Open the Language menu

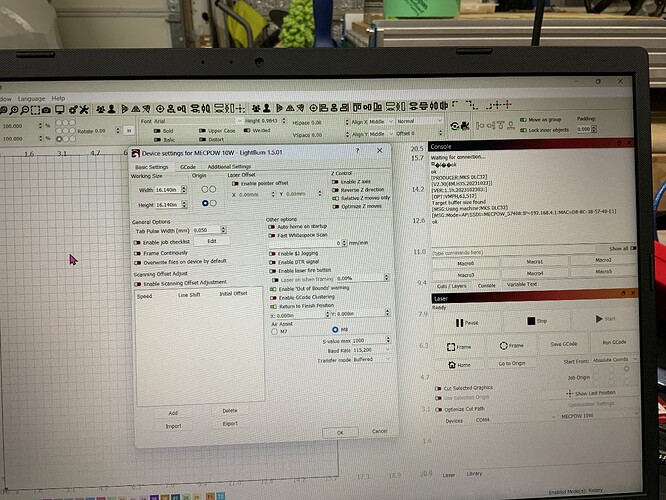point(31,99)
